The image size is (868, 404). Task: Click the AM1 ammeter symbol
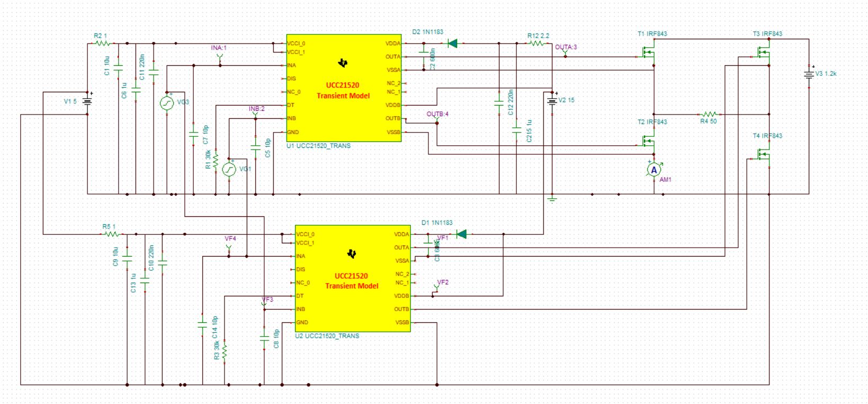(x=654, y=170)
